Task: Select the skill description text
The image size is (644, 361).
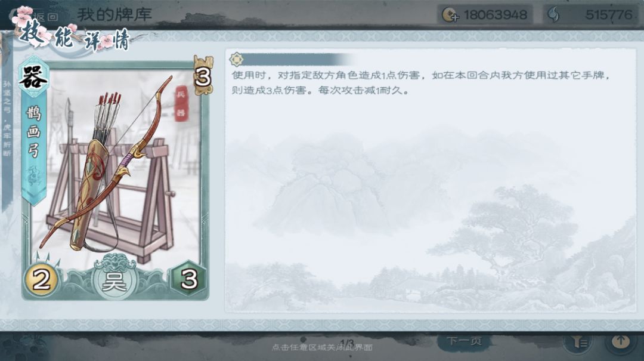Action: click(x=420, y=83)
